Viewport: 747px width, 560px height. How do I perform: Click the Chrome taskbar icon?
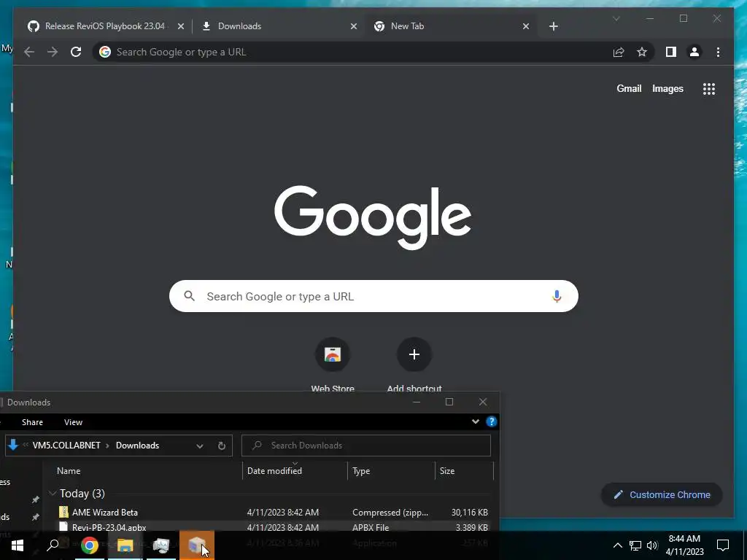tap(90, 545)
